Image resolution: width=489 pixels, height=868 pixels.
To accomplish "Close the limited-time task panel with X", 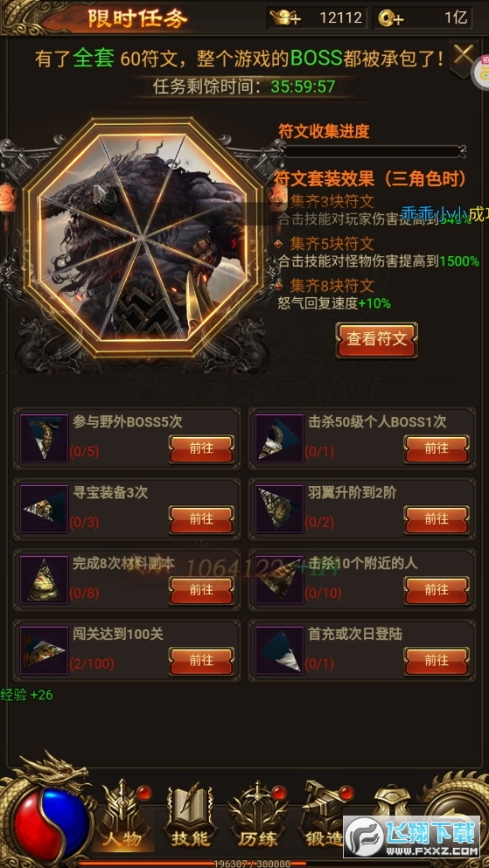I will (463, 55).
